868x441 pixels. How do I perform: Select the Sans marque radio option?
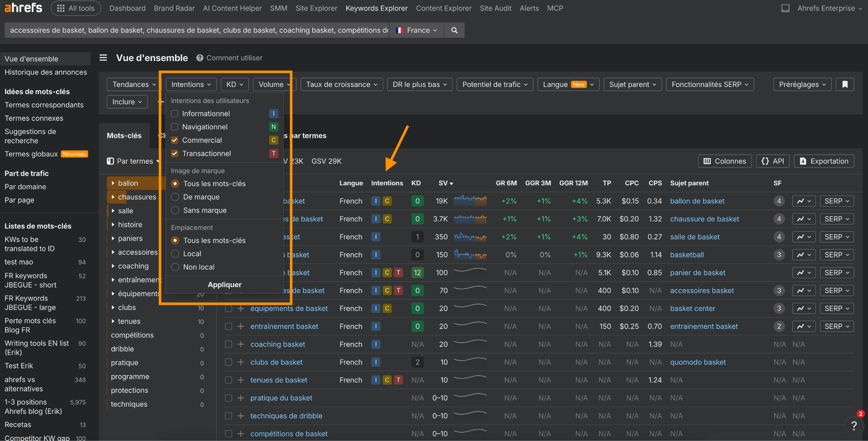click(x=175, y=210)
